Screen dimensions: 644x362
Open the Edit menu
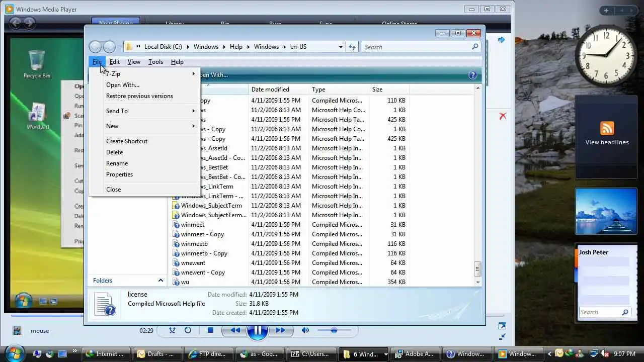pyautogui.click(x=115, y=62)
